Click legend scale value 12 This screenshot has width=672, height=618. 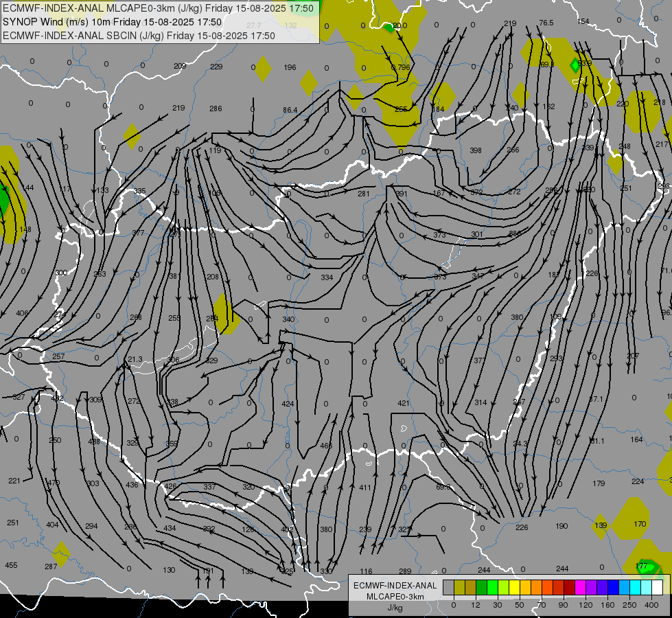[x=476, y=605]
